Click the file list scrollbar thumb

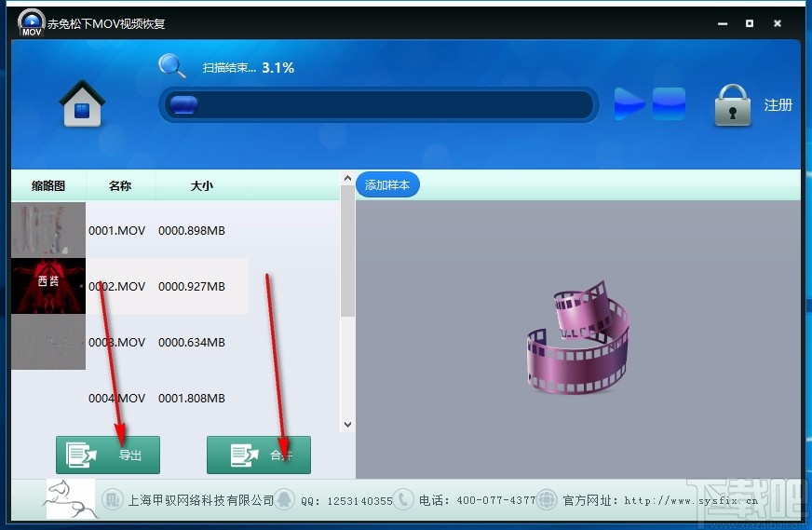click(x=347, y=251)
